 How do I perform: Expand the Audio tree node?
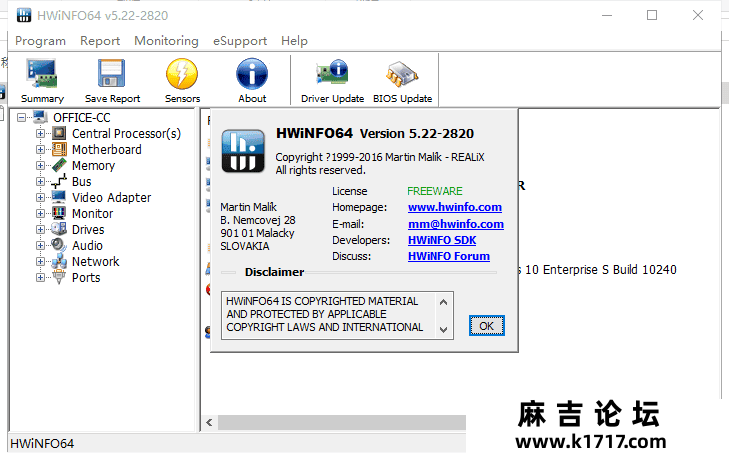coord(40,246)
